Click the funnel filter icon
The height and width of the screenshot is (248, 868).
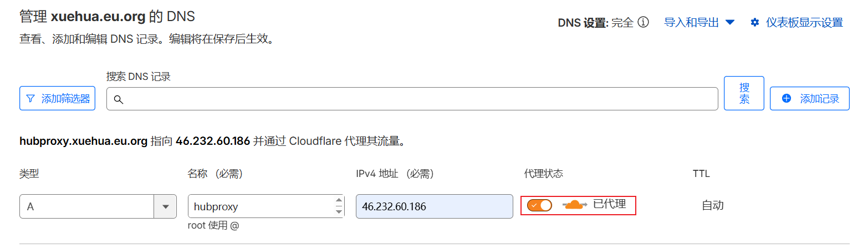tap(30, 99)
